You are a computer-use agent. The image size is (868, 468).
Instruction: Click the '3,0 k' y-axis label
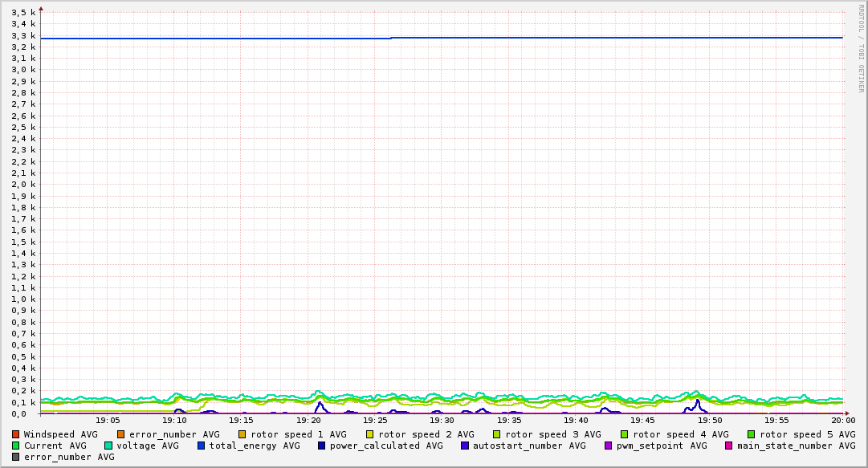tap(23, 70)
